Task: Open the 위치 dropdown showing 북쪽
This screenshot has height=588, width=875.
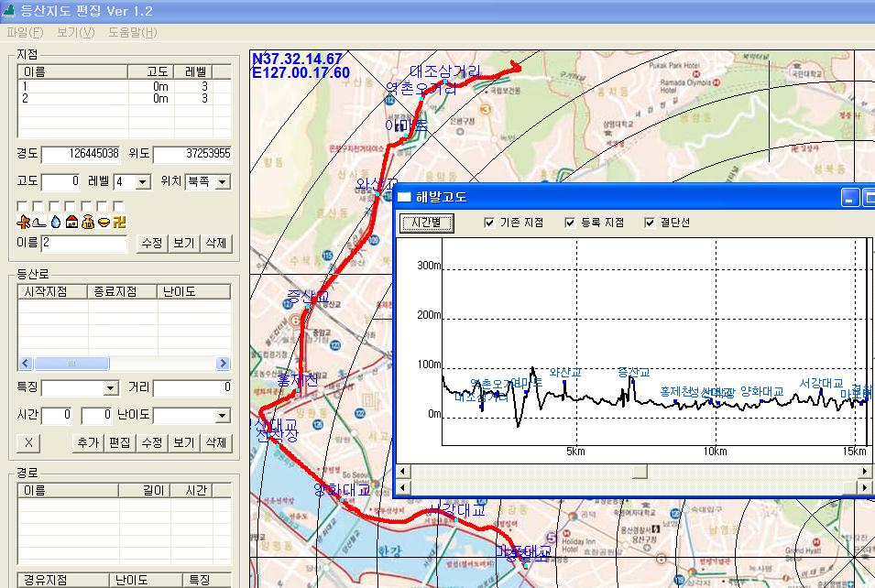Action: [223, 182]
